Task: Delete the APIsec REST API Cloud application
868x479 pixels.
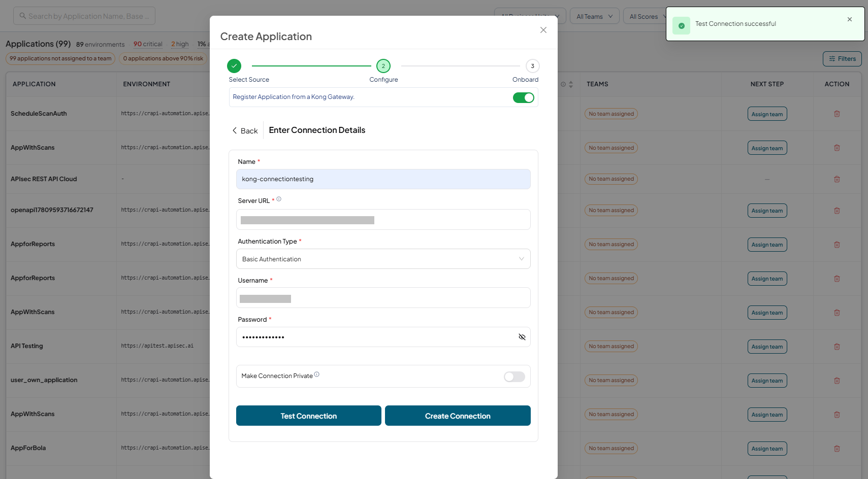Action: [837, 179]
